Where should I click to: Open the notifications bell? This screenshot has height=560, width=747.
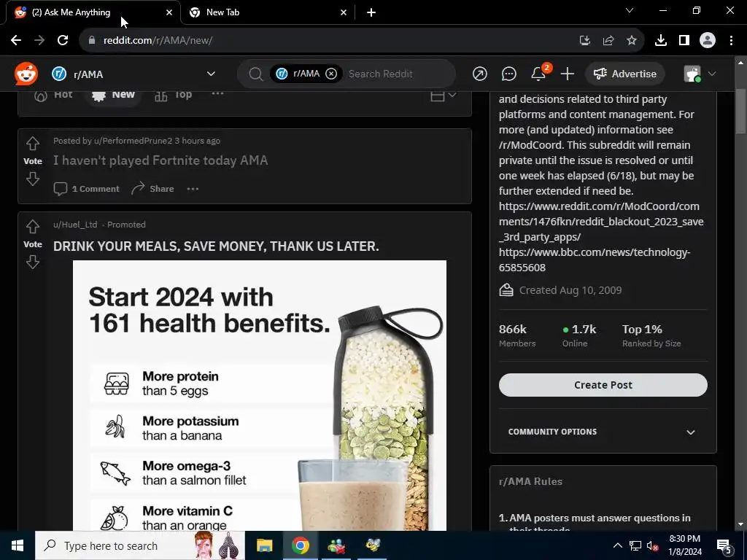(538, 74)
